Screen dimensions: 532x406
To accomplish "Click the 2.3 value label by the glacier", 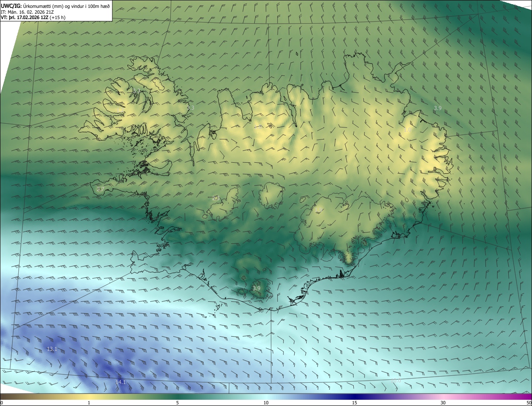I will point(216,198).
